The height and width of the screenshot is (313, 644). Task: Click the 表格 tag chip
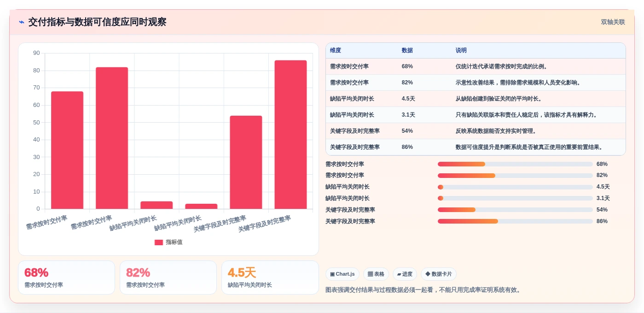coord(376,274)
